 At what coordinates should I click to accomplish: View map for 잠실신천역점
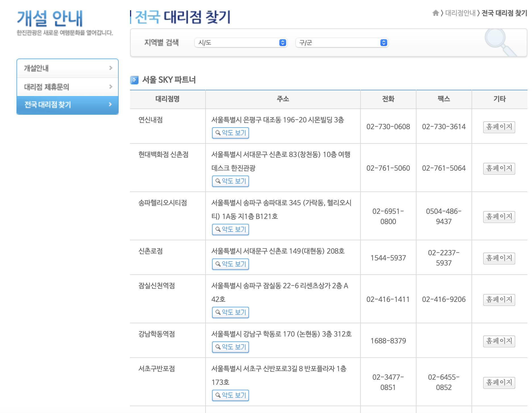coord(231,312)
